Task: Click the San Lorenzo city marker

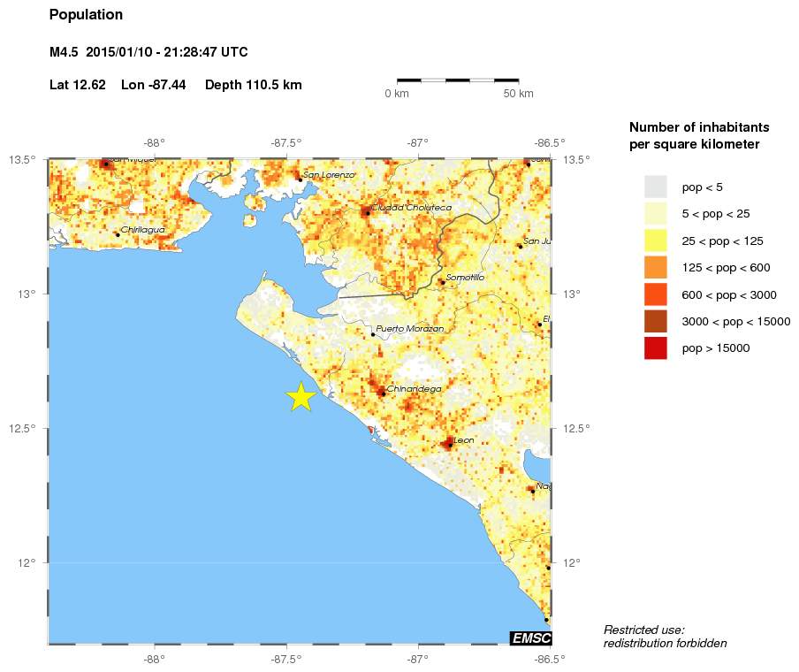Action: 300,179
